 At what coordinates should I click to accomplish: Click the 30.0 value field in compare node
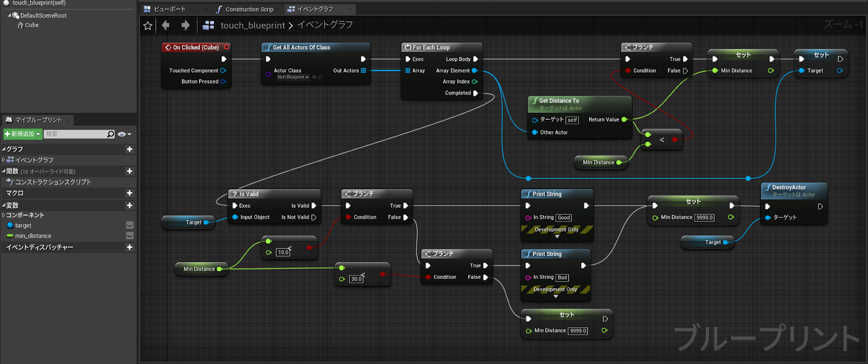pyautogui.click(x=356, y=279)
